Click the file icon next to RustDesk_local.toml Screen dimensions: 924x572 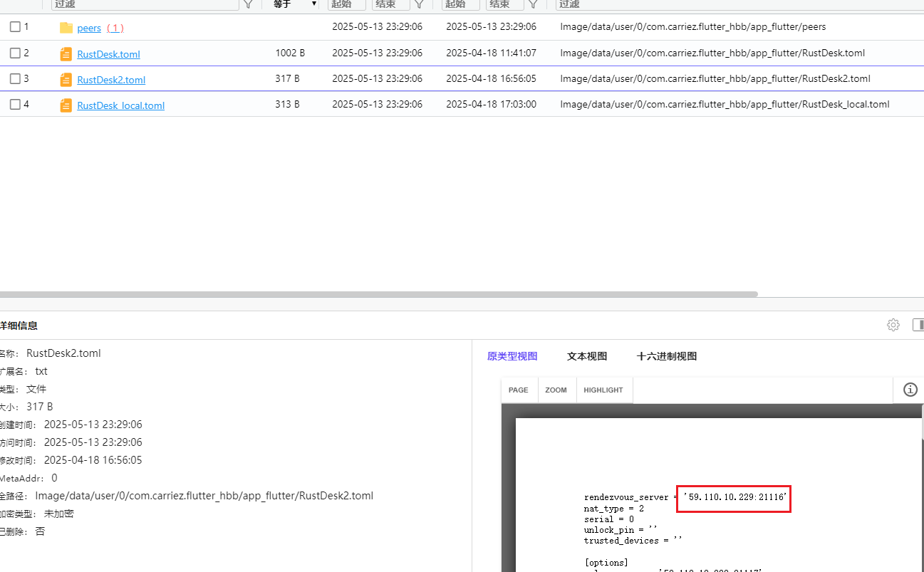[x=66, y=105]
